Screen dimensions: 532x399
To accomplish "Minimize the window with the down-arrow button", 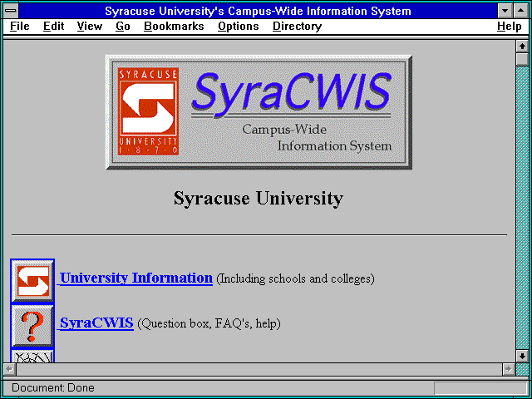I will click(505, 11).
